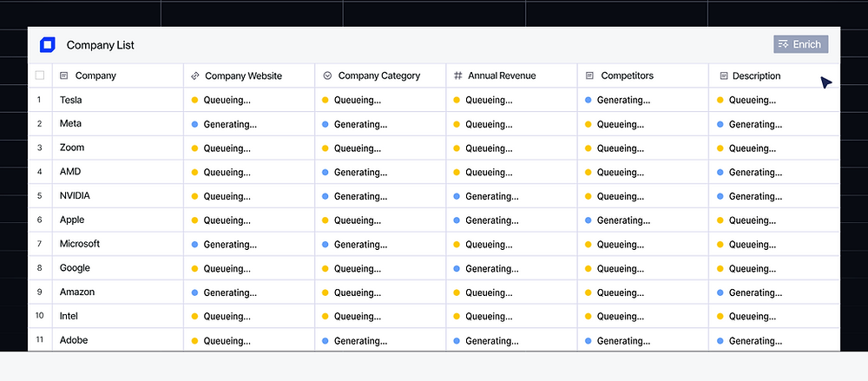Viewport: 868px width, 381px height.
Task: Click Amazon's Description Generating cell
Action: click(774, 292)
